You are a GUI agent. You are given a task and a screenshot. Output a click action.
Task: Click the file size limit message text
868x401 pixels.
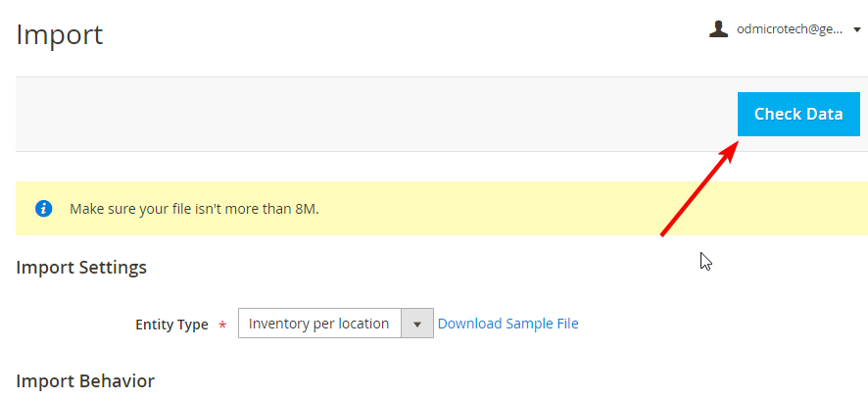(x=194, y=210)
